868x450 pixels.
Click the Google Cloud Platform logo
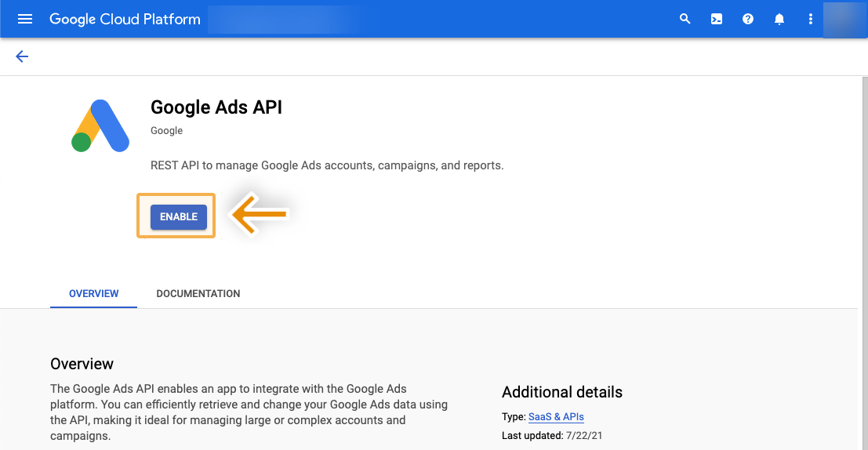(x=125, y=19)
